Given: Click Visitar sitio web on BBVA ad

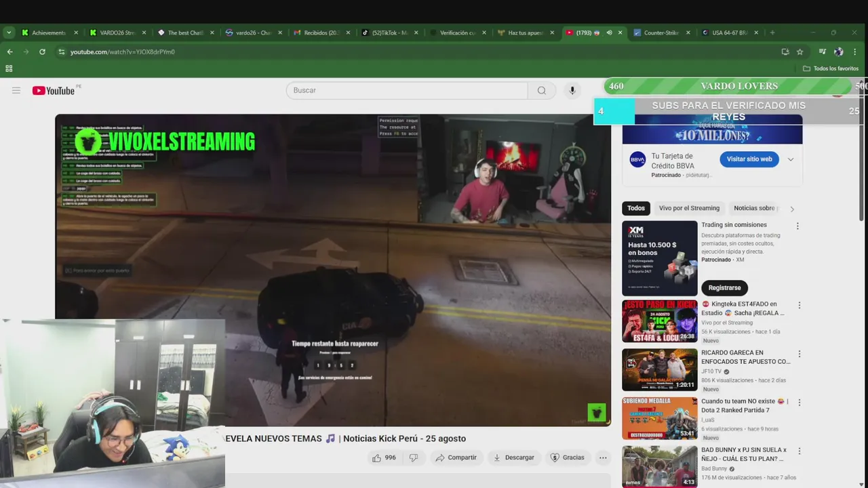Looking at the screenshot, I should click(x=749, y=159).
